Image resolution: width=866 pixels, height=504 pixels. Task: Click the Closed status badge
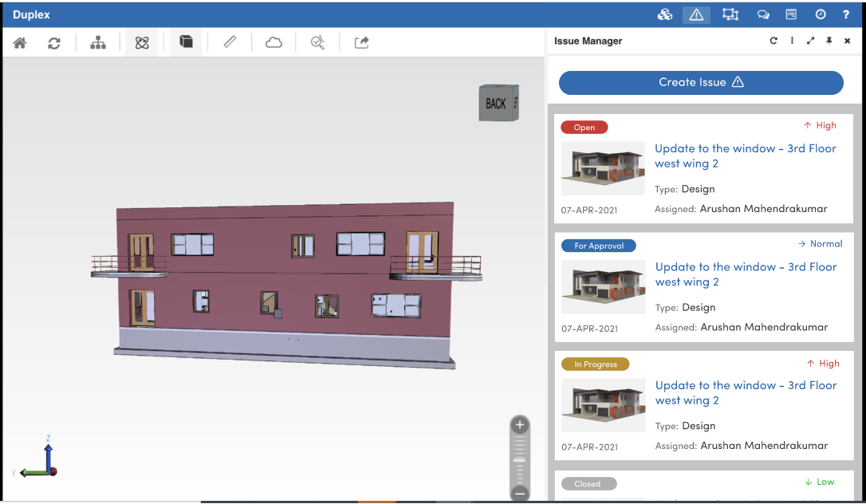coord(588,483)
